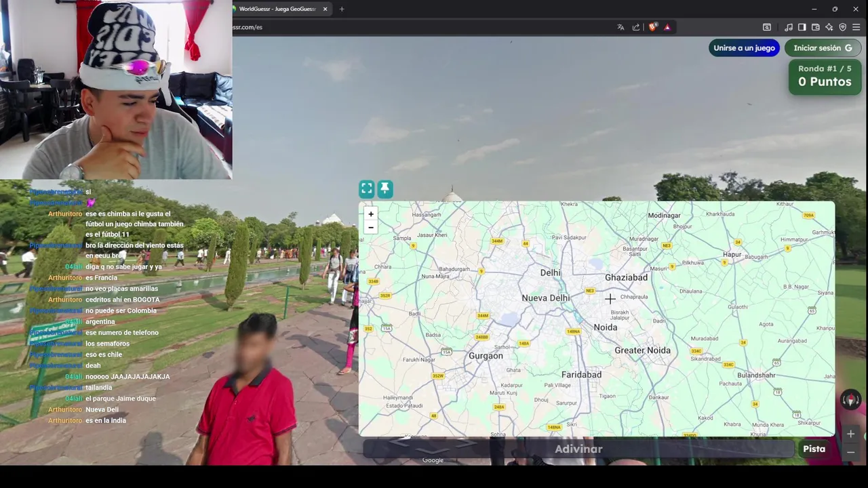Zoom in street view with plus button
This screenshot has height=488, width=868.
(x=850, y=434)
